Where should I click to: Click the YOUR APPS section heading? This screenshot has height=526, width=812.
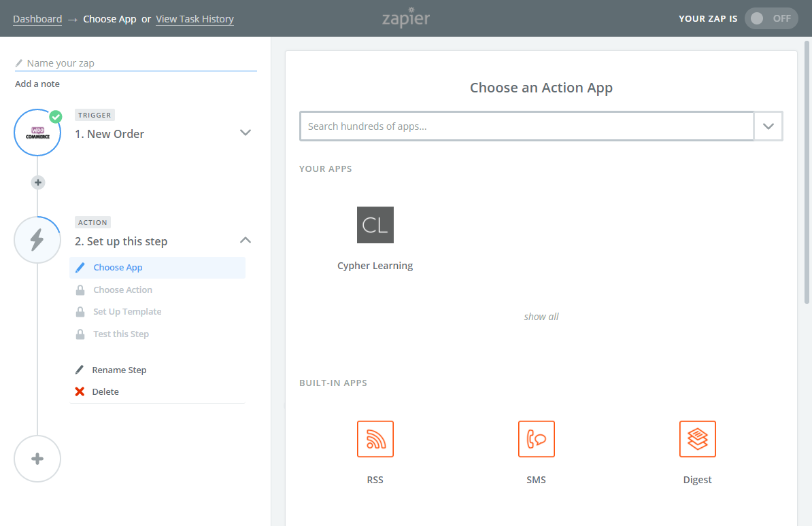point(325,169)
